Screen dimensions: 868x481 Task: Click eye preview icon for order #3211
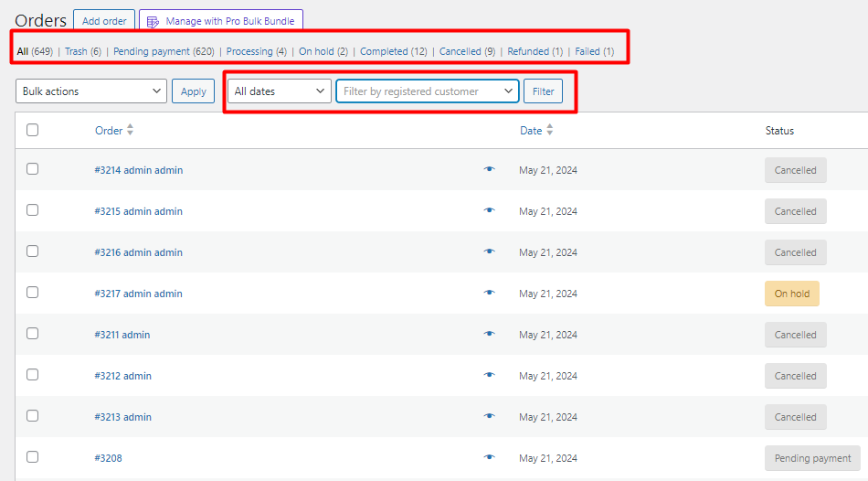489,334
